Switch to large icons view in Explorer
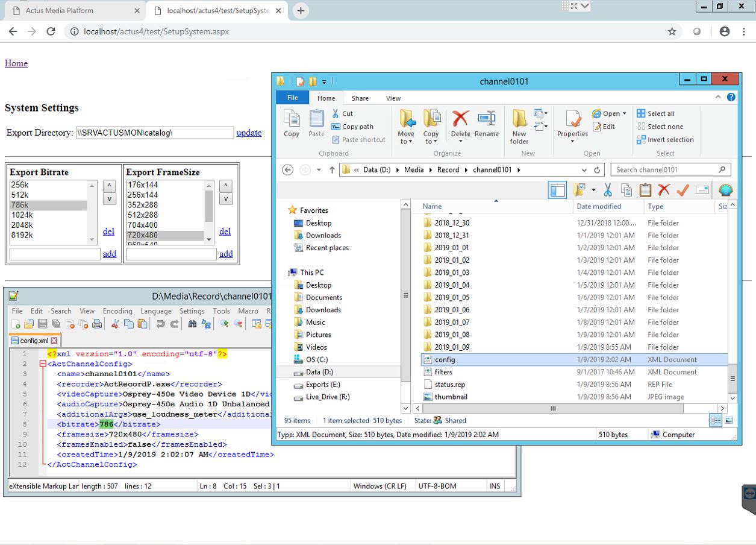Screen dimensions: 756x545 729,420
